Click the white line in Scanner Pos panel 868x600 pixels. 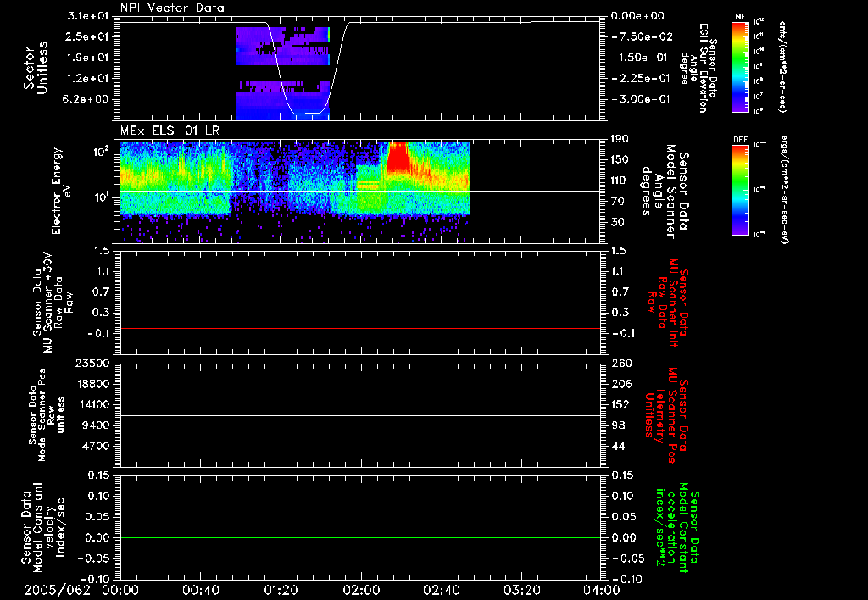(x=360, y=415)
